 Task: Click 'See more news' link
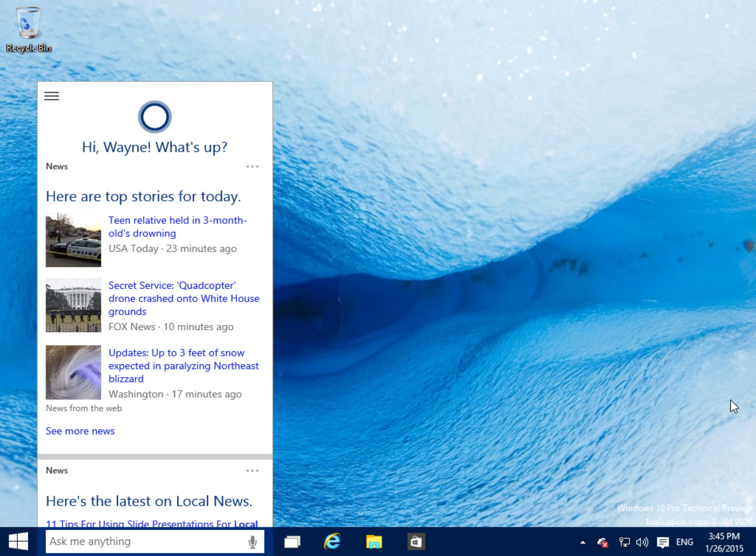point(80,431)
